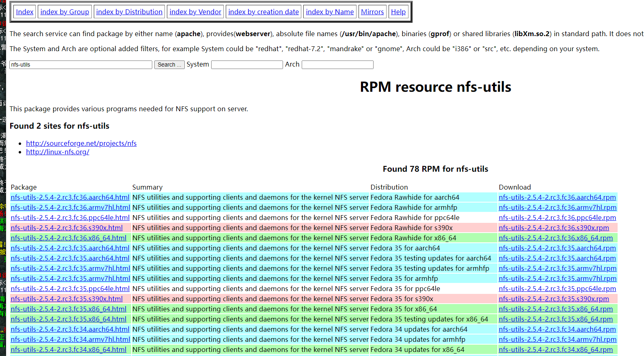Open the Mirrors page
The width and height of the screenshot is (644, 356).
click(x=372, y=12)
